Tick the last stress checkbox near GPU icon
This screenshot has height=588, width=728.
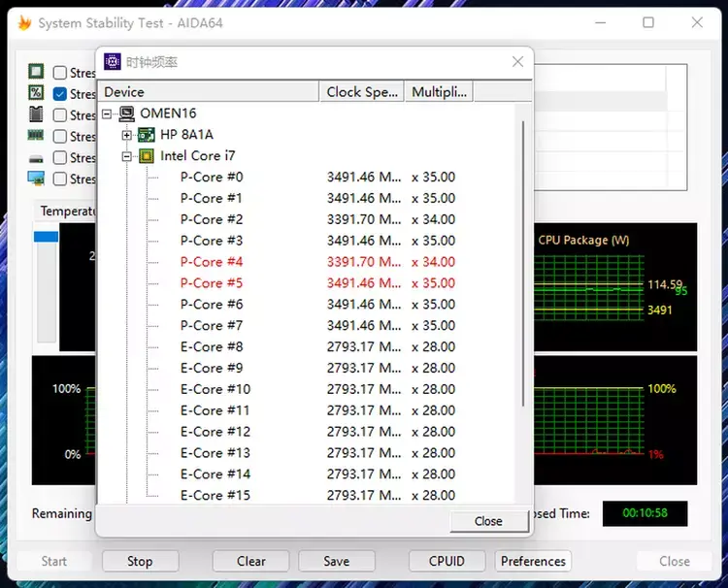60,179
